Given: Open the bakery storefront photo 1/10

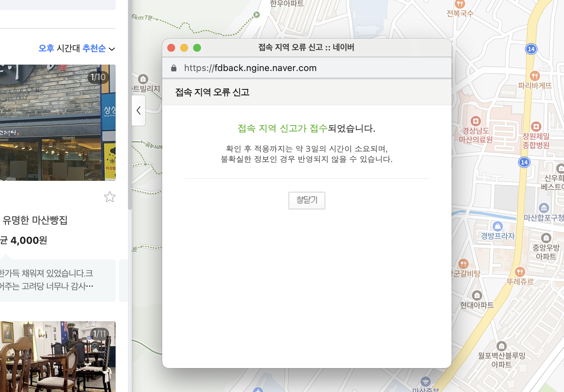Looking at the screenshot, I should pos(58,122).
